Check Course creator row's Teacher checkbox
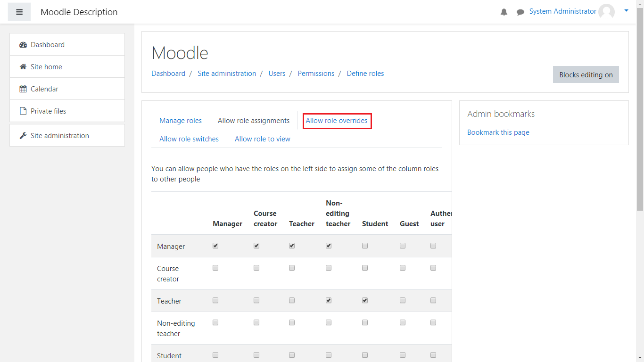Screen dimensions: 644x362 (x=292, y=268)
